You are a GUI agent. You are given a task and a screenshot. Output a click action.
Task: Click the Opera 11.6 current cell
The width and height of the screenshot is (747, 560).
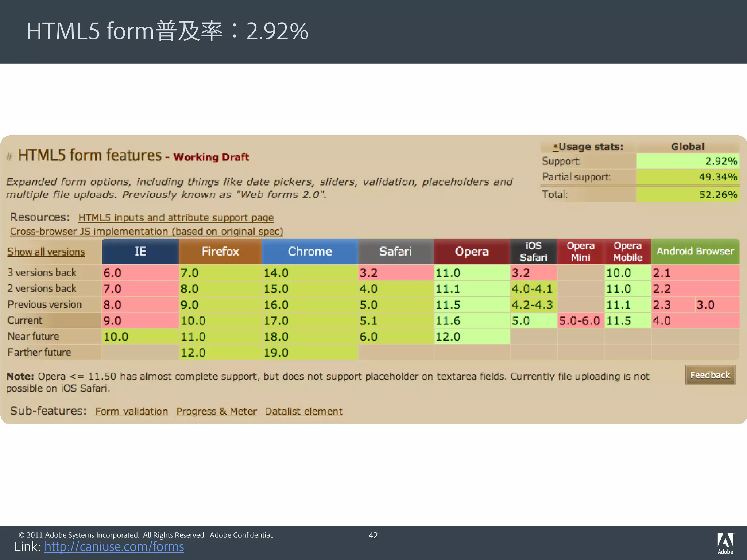pyautogui.click(x=472, y=320)
